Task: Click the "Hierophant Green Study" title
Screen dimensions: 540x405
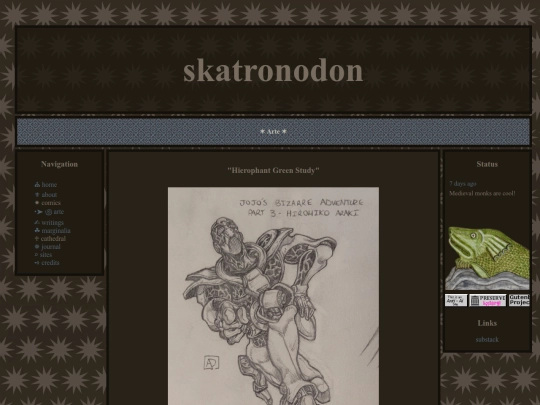Action: coord(273,170)
